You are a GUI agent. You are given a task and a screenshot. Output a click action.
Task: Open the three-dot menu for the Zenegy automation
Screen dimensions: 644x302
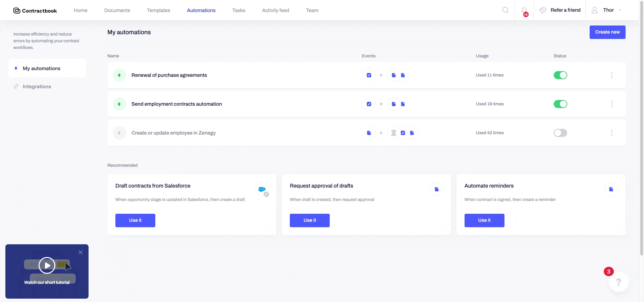pos(612,133)
